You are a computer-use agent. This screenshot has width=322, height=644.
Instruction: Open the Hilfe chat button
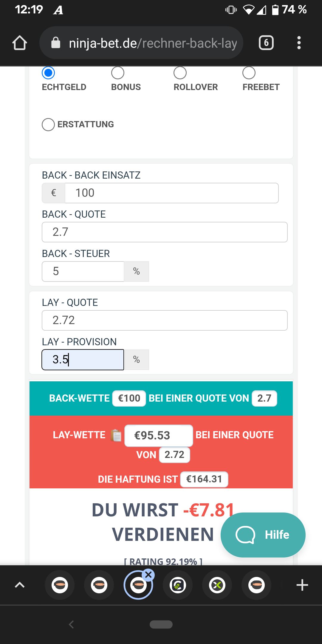pos(263,535)
